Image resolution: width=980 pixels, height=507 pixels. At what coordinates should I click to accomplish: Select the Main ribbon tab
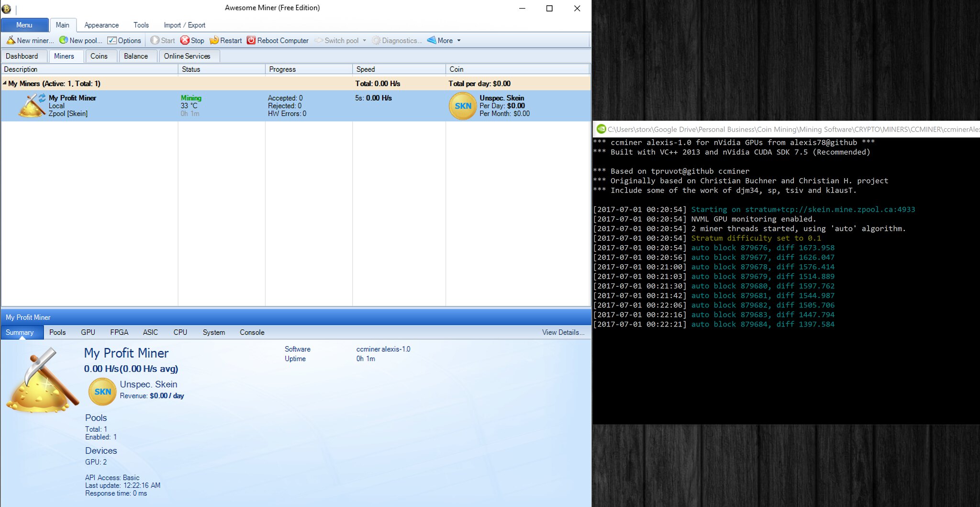[x=62, y=25]
